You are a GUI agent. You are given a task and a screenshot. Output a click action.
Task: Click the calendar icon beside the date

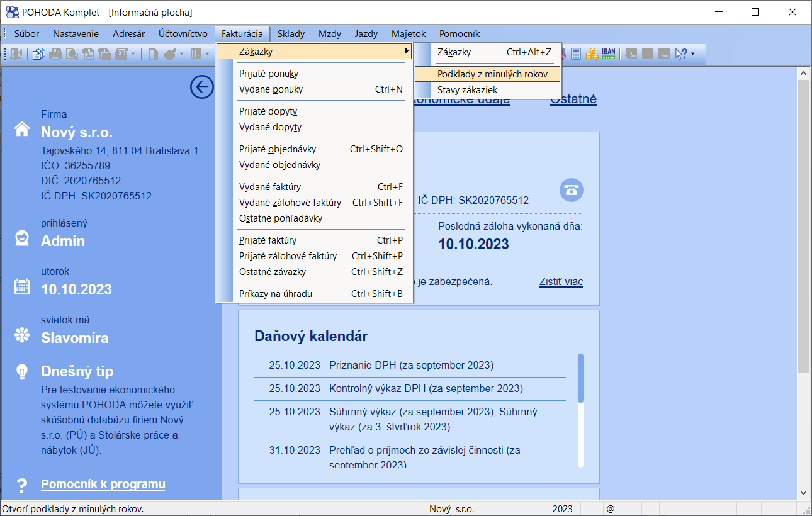coord(22,287)
